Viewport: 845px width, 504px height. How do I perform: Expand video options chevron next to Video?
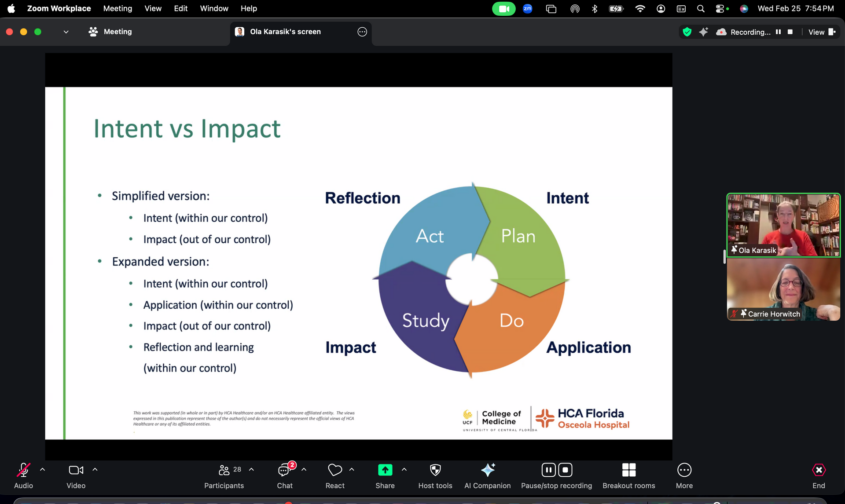(95, 470)
